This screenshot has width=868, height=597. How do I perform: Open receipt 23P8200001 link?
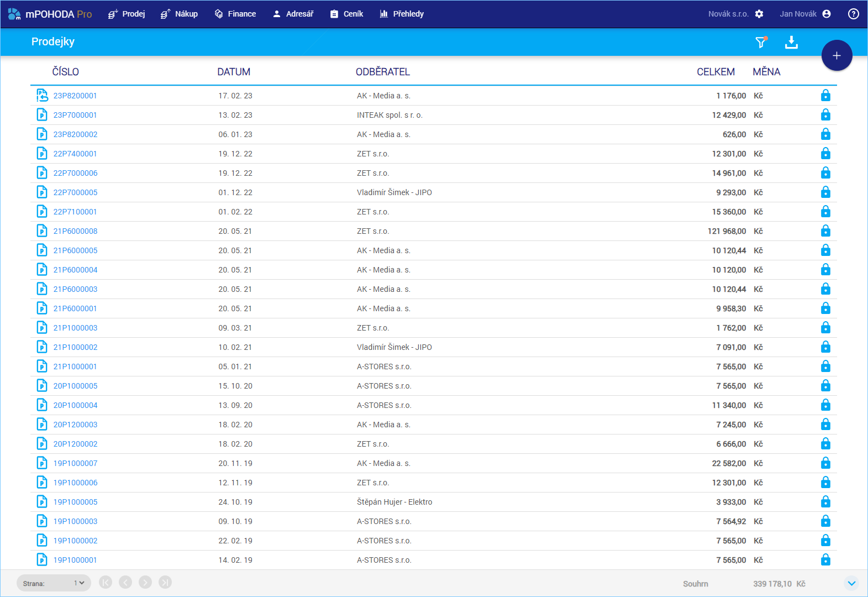point(75,96)
